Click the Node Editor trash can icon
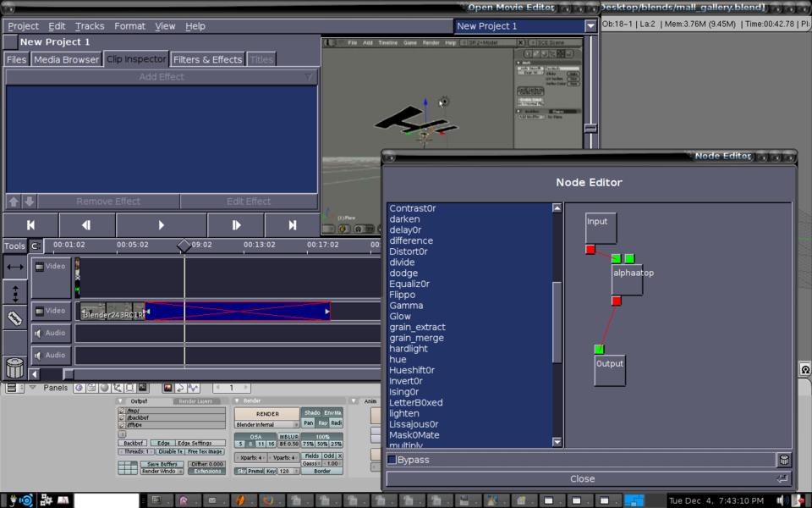 pyautogui.click(x=784, y=460)
